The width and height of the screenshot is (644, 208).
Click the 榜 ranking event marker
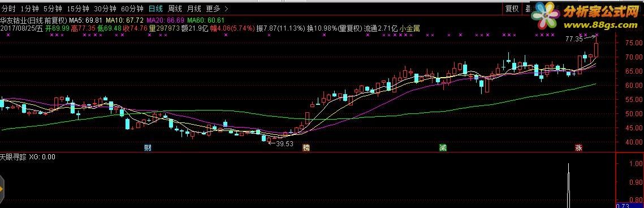pos(306,148)
